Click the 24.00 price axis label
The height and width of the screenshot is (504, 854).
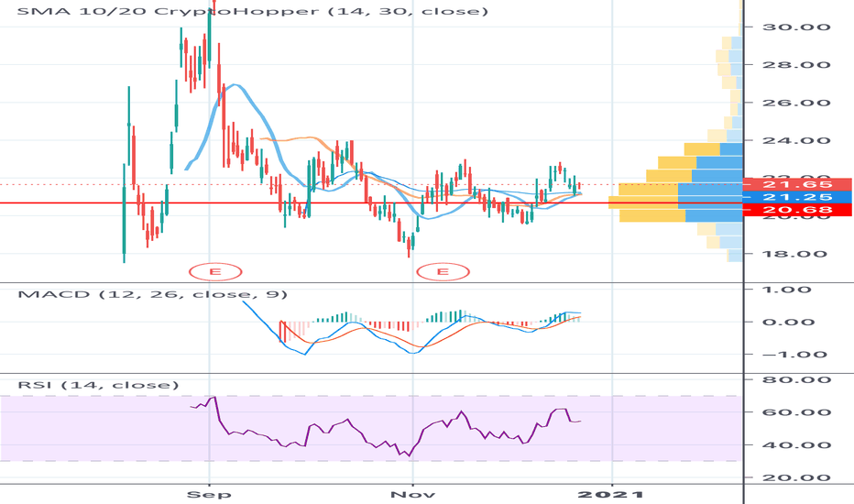796,140
